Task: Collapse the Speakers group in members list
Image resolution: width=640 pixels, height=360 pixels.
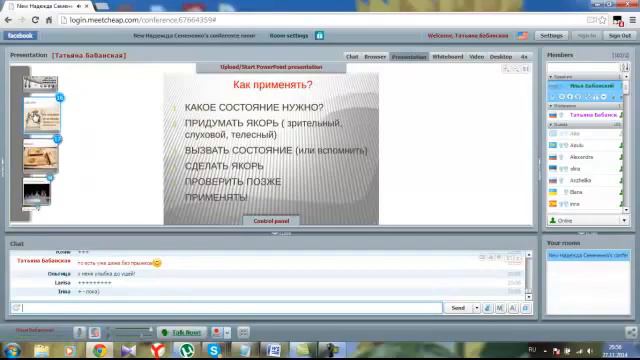Action: [x=551, y=77]
